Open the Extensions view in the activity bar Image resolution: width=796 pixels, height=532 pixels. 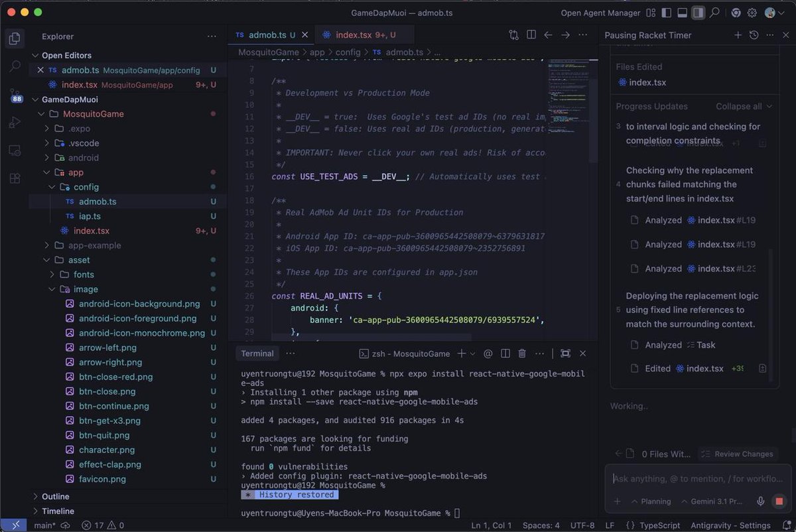[14, 178]
